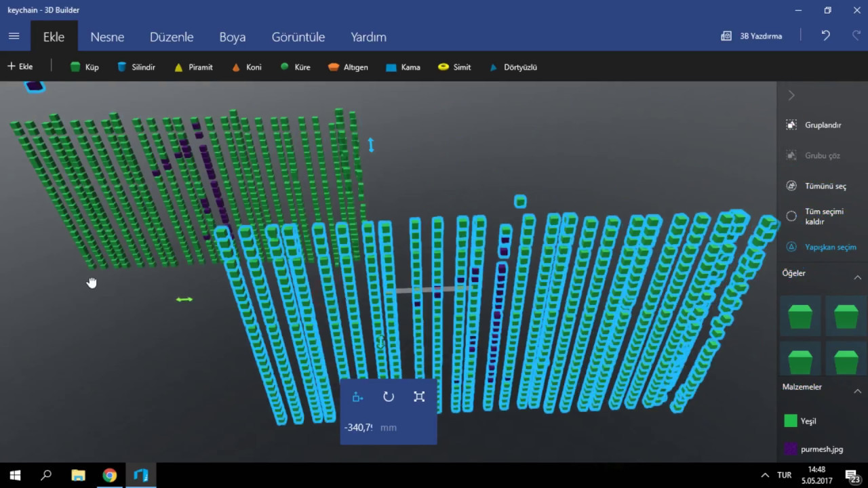Image resolution: width=868 pixels, height=488 pixels.
Task: Click the position value field in mm
Action: point(359,428)
